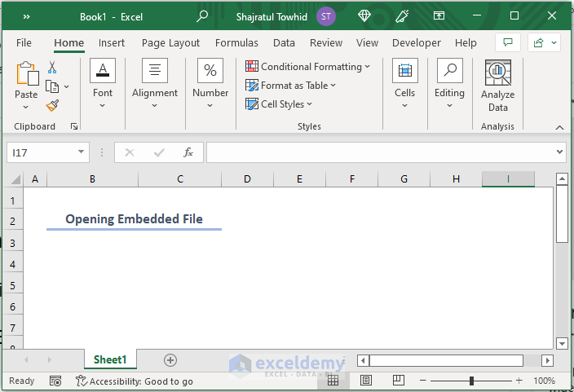
Task: Click the macro recording status icon
Action: [55, 381]
